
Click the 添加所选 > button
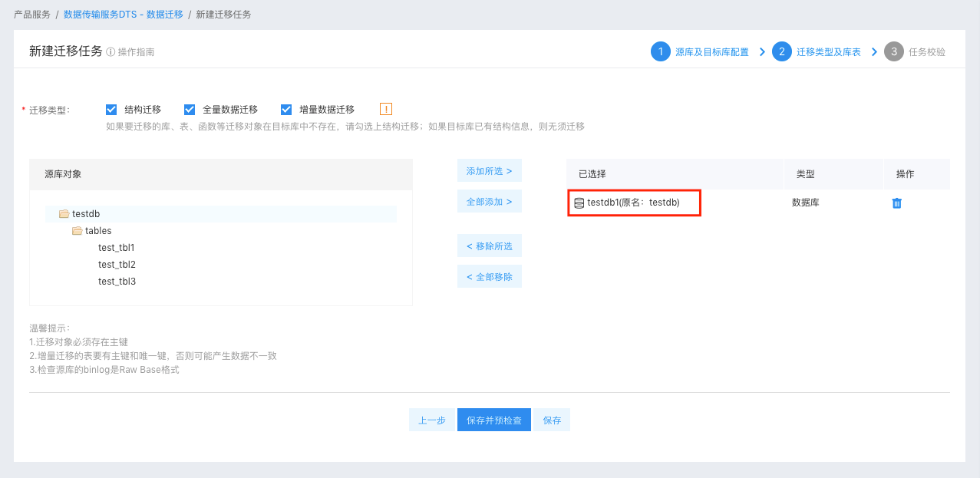[489, 171]
